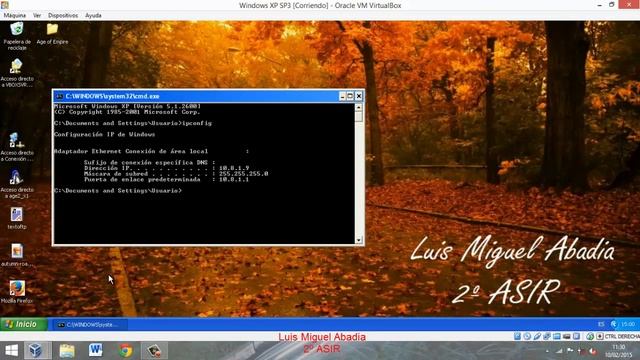
Task: Launch Mozilla Firefox from the desktop
Action: pos(17,291)
